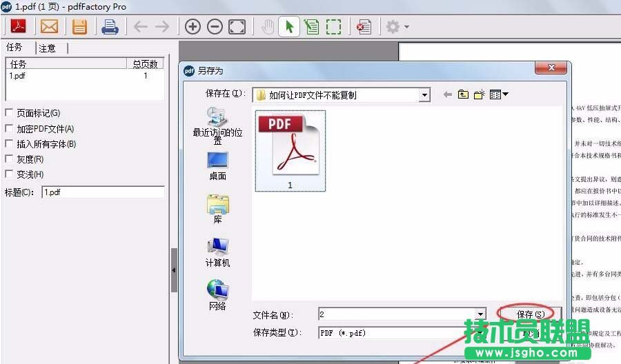The image size is (621, 364).
Task: Switch to the 任务 tab
Action: [14, 48]
